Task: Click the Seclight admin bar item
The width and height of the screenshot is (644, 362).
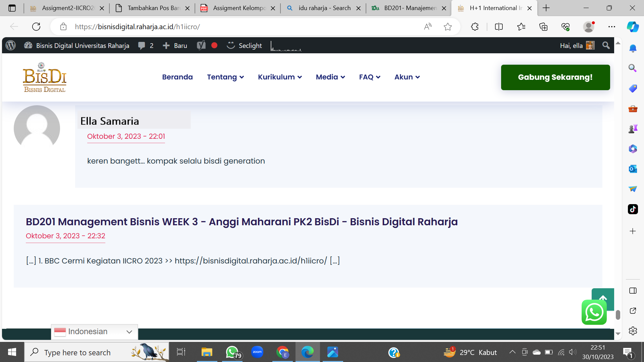Action: pyautogui.click(x=245, y=46)
